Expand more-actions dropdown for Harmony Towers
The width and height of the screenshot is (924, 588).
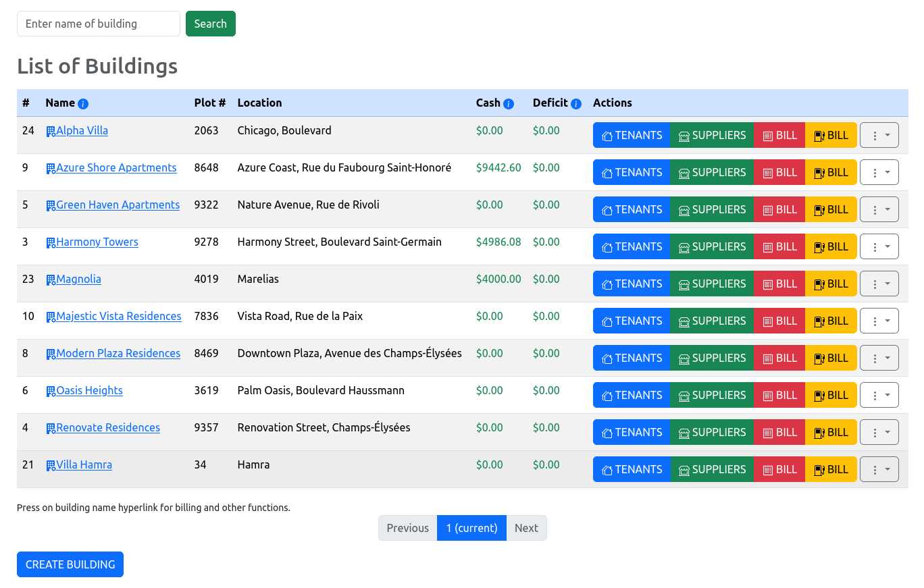click(879, 246)
